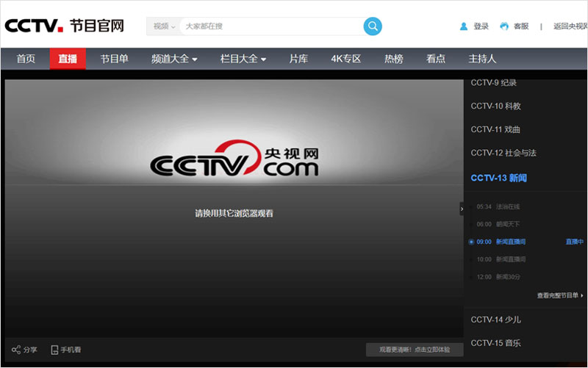The height and width of the screenshot is (368, 588).
Task: Click the 大家都在搜 search input field
Action: [x=271, y=26]
